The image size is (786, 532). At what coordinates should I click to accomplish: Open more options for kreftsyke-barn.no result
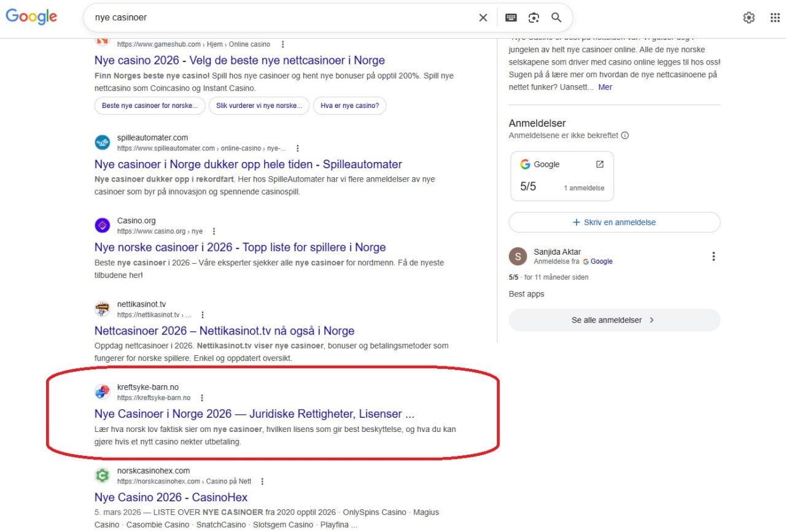pyautogui.click(x=202, y=398)
